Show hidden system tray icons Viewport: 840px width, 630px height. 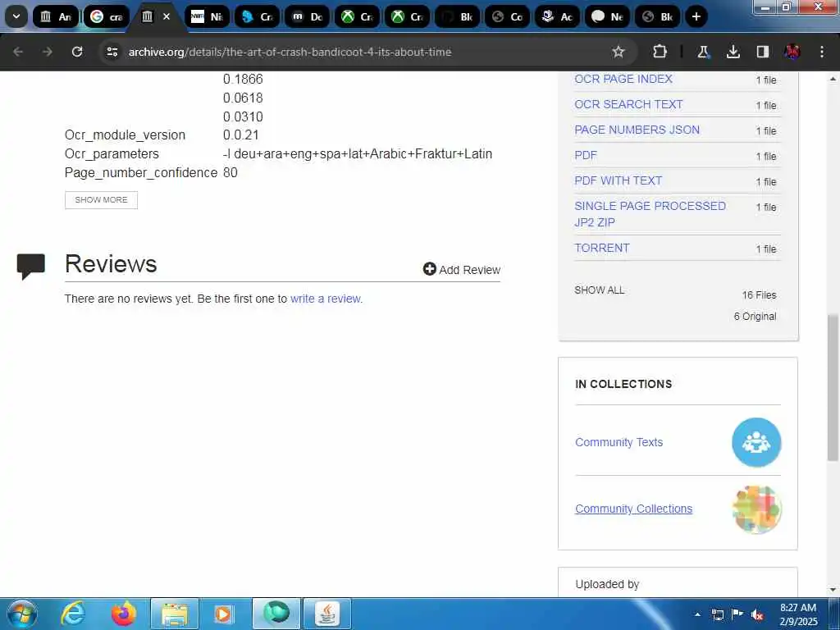[x=697, y=614]
